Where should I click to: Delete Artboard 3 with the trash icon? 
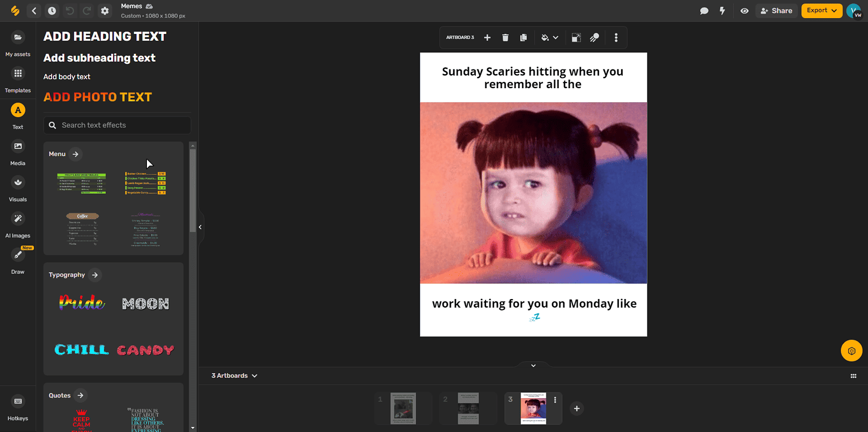(505, 37)
